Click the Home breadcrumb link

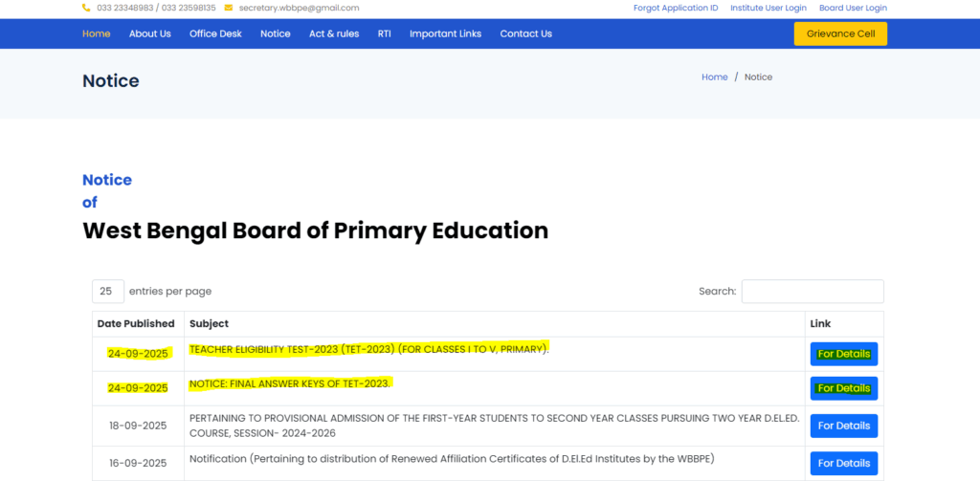[714, 77]
